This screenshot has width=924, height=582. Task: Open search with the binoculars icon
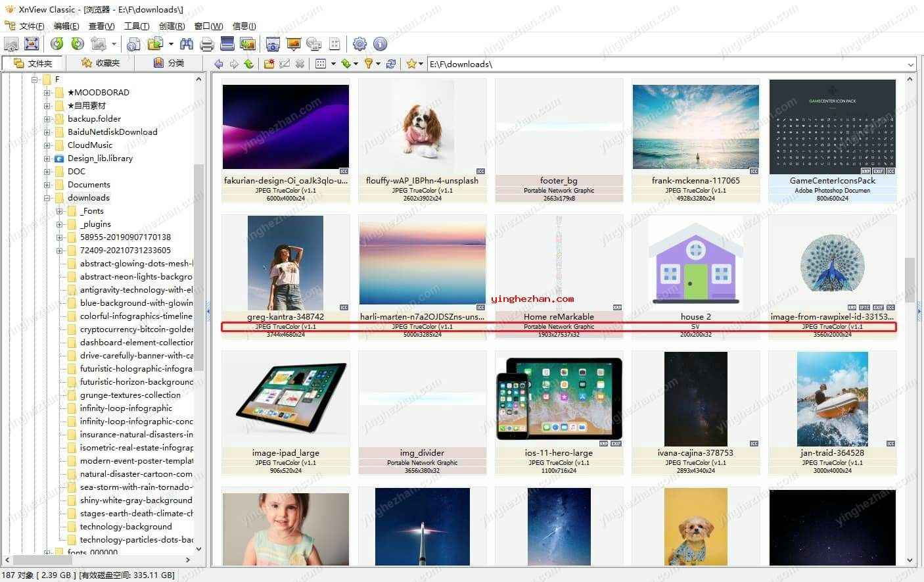pos(187,44)
